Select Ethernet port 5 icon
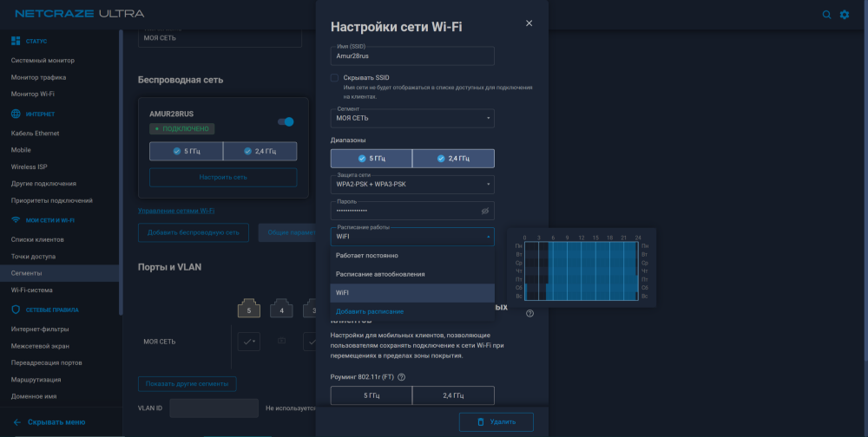868x437 pixels. point(249,308)
